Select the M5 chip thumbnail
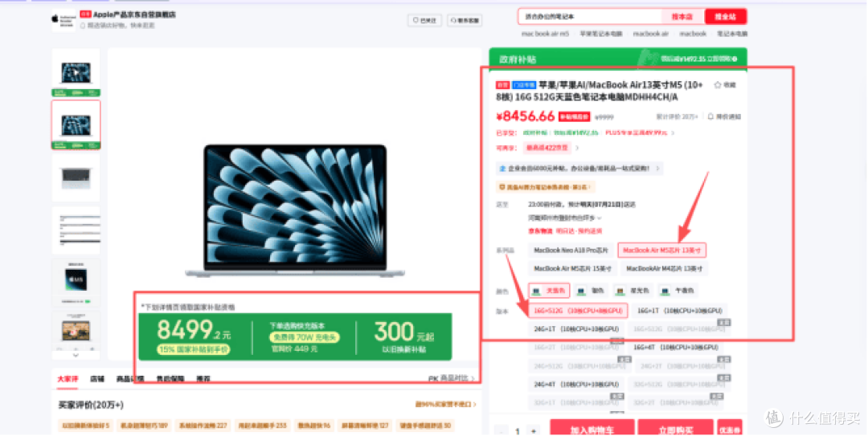868x436 pixels. point(76,282)
